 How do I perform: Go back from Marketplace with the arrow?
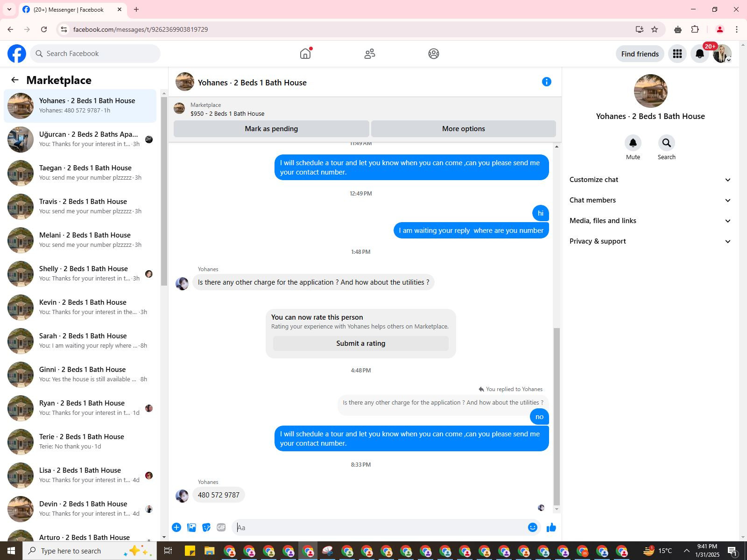15,80
